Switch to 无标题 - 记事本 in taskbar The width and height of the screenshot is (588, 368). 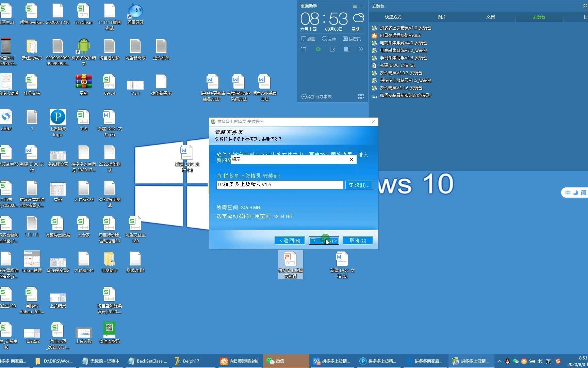click(101, 361)
